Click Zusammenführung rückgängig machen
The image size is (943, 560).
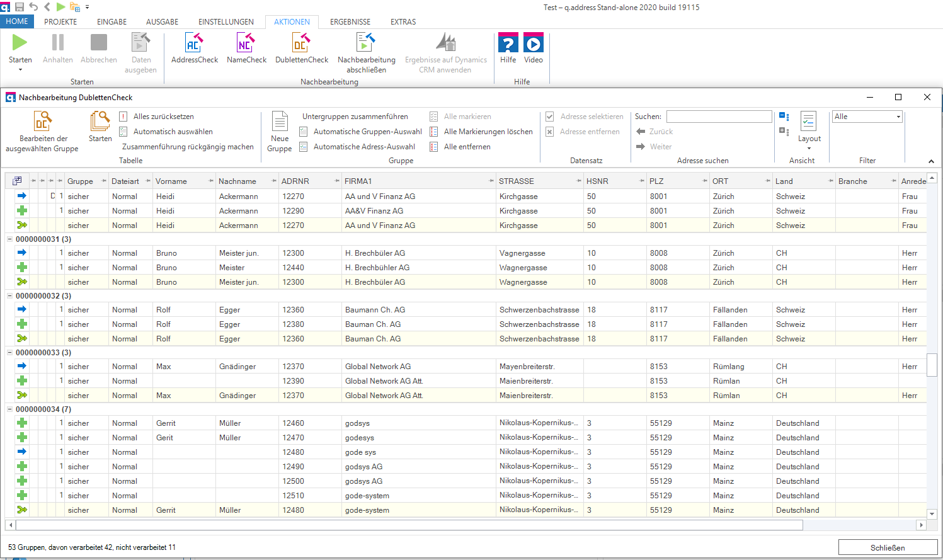tap(188, 147)
